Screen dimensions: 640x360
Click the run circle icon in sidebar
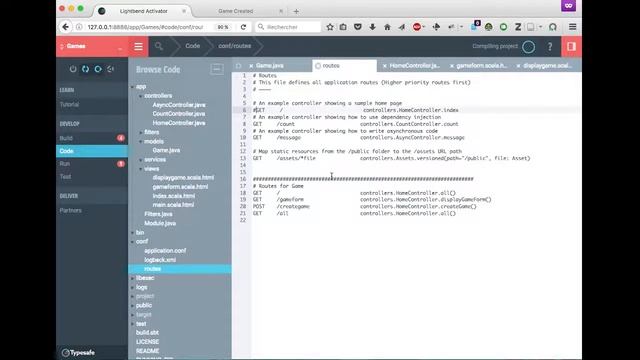point(98,69)
